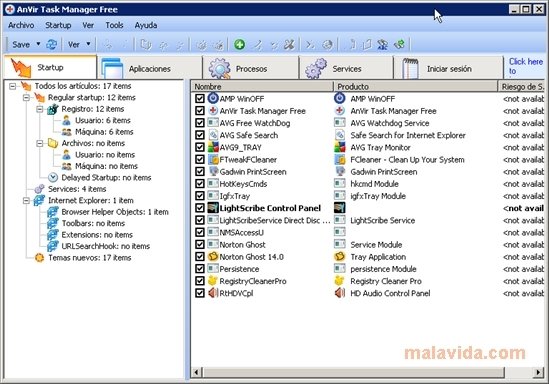Switch to the Aplicaciones tab
549x384 pixels.
pyautogui.click(x=150, y=68)
